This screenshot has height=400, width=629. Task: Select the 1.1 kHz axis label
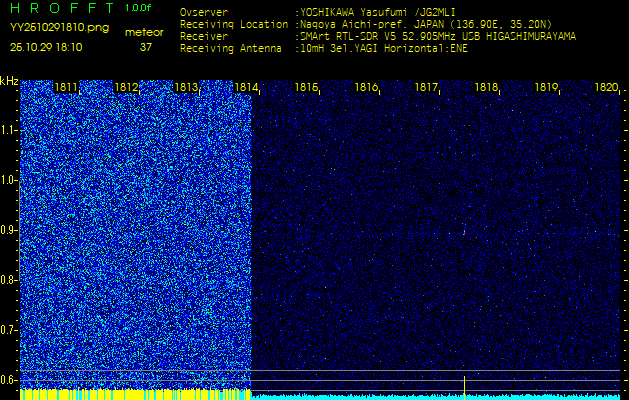(x=9, y=130)
